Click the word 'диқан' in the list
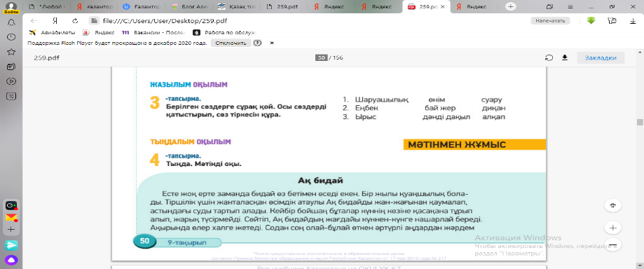This screenshot has height=269, width=644. click(x=493, y=109)
